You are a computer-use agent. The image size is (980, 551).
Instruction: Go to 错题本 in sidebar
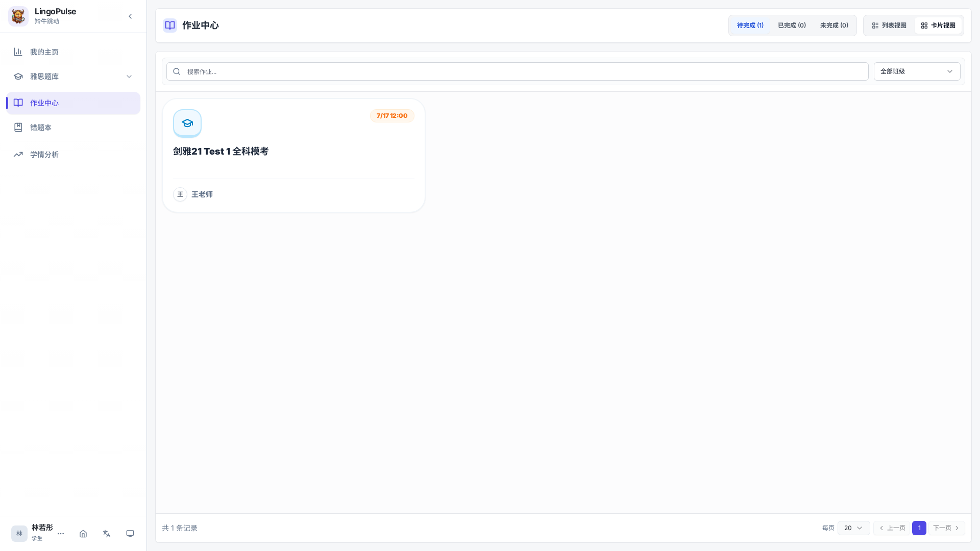73,128
